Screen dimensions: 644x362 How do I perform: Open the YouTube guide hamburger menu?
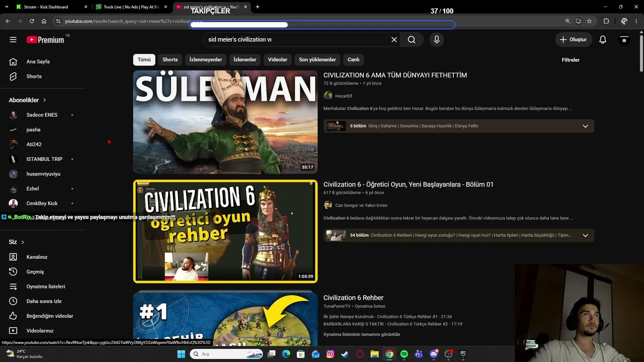(13, 40)
